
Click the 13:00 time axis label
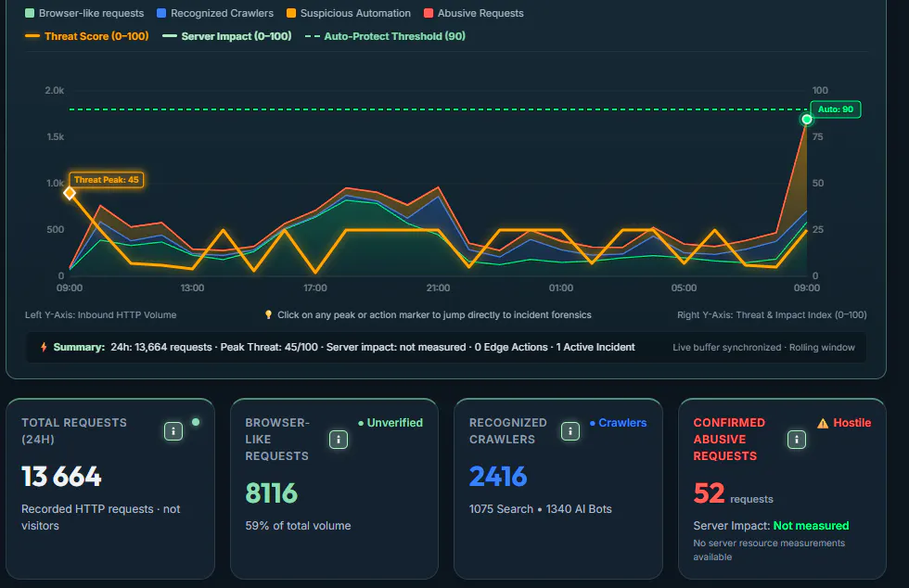(x=193, y=288)
